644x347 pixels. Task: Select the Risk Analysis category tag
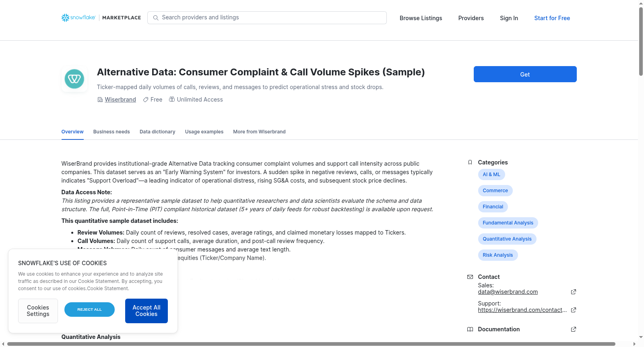(x=498, y=255)
